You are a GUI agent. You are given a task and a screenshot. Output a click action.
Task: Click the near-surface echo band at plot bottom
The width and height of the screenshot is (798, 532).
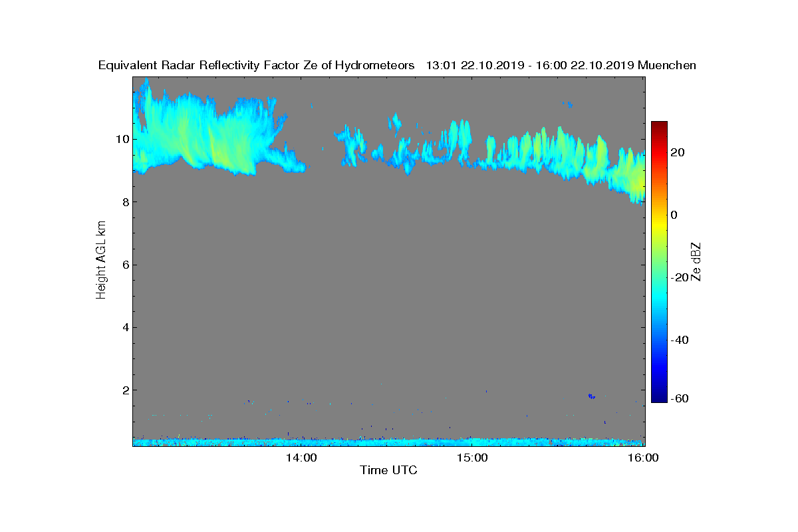[x=389, y=442]
